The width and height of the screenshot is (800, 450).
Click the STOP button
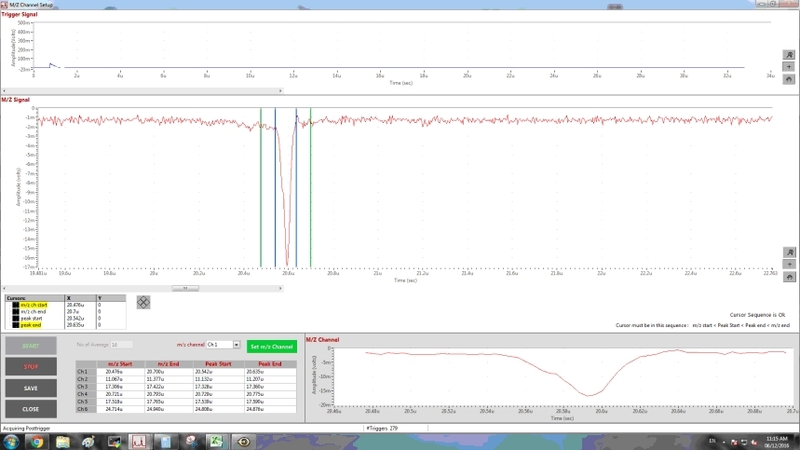(x=31, y=367)
